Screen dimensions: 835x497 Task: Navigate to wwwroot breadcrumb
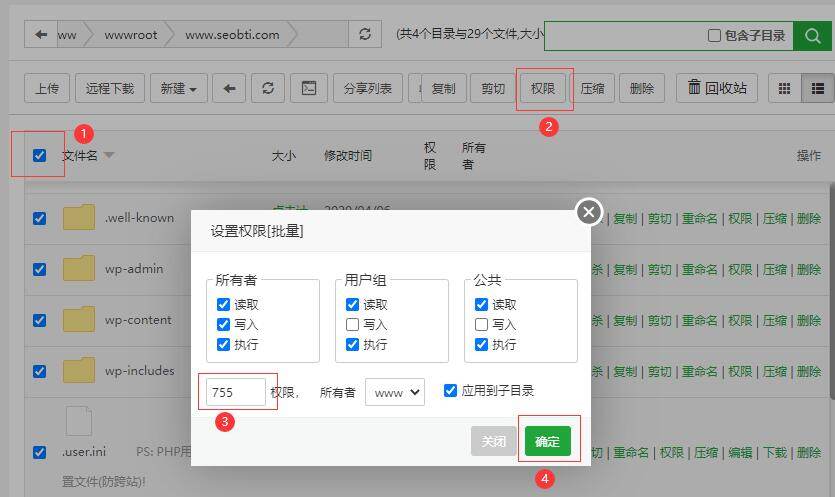[131, 35]
